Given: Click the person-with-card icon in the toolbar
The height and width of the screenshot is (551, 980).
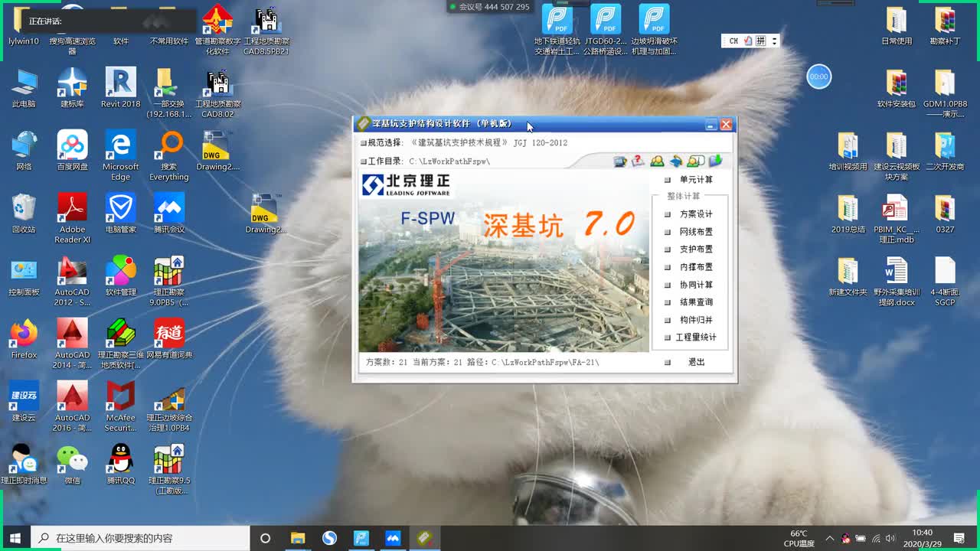Looking at the screenshot, I should pyautogui.click(x=695, y=161).
